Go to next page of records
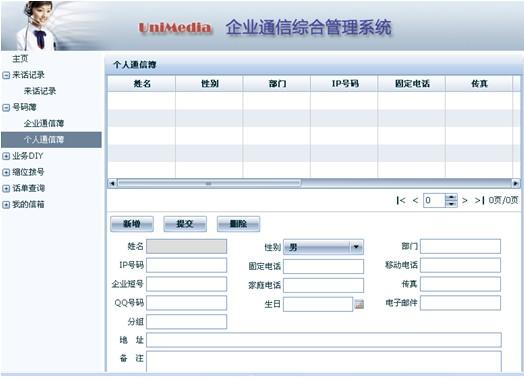Viewport: 524px width, 379px height. tap(465, 200)
